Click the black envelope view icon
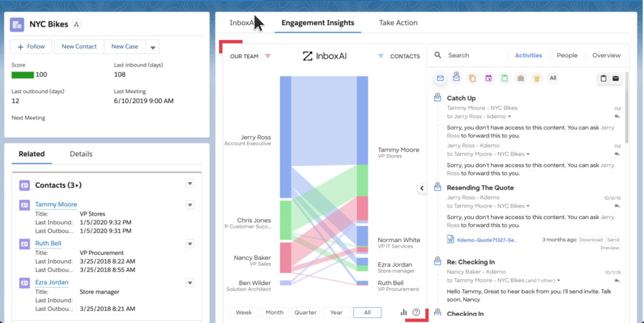Viewport: 644px width, 323px height. pos(615,79)
